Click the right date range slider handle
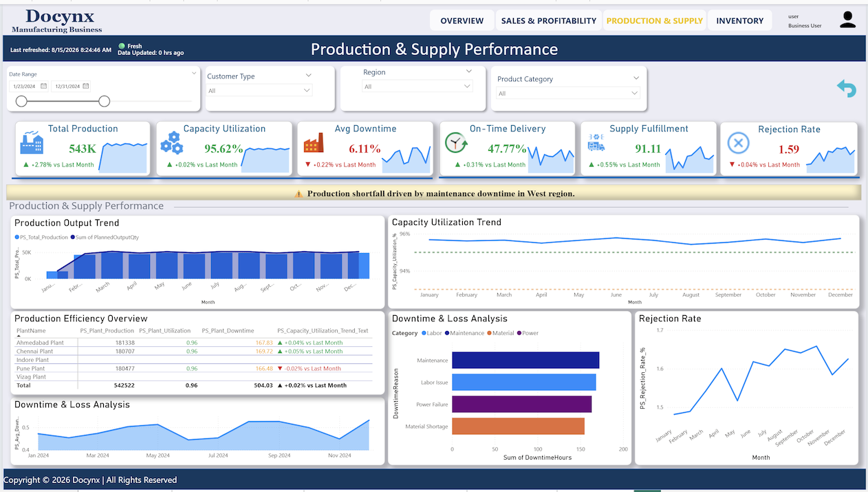 pyautogui.click(x=104, y=101)
